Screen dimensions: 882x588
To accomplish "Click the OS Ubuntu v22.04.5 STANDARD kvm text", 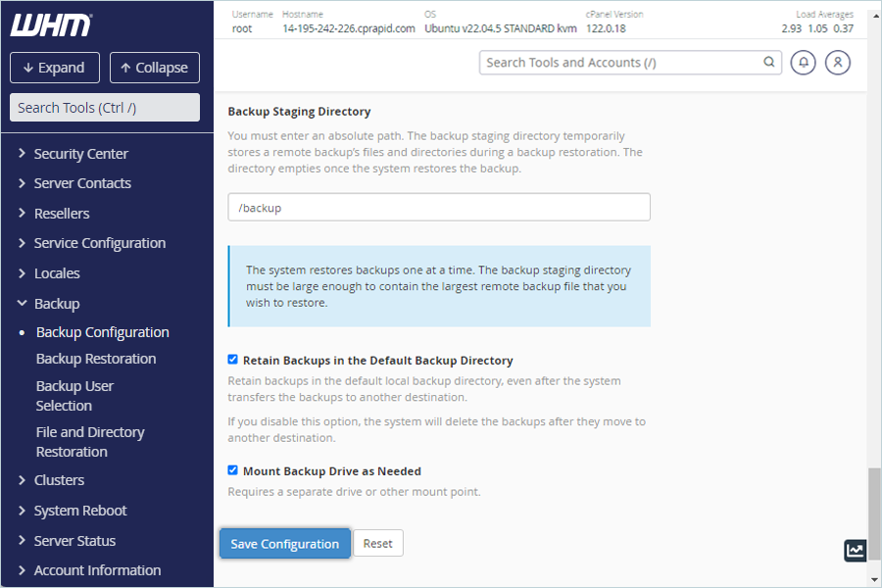I will click(x=501, y=28).
